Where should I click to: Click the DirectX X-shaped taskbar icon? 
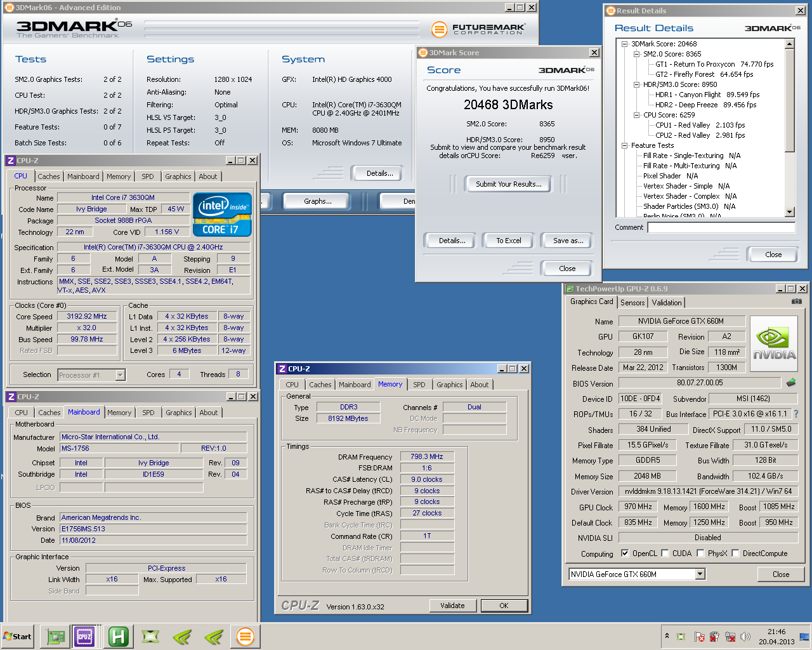pyautogui.click(x=150, y=636)
